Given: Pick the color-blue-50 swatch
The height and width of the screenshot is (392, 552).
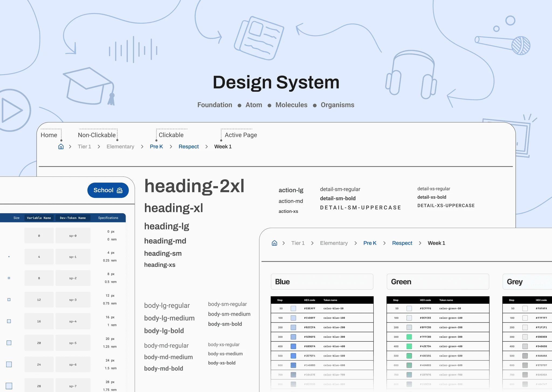Looking at the screenshot, I should coord(293,309).
